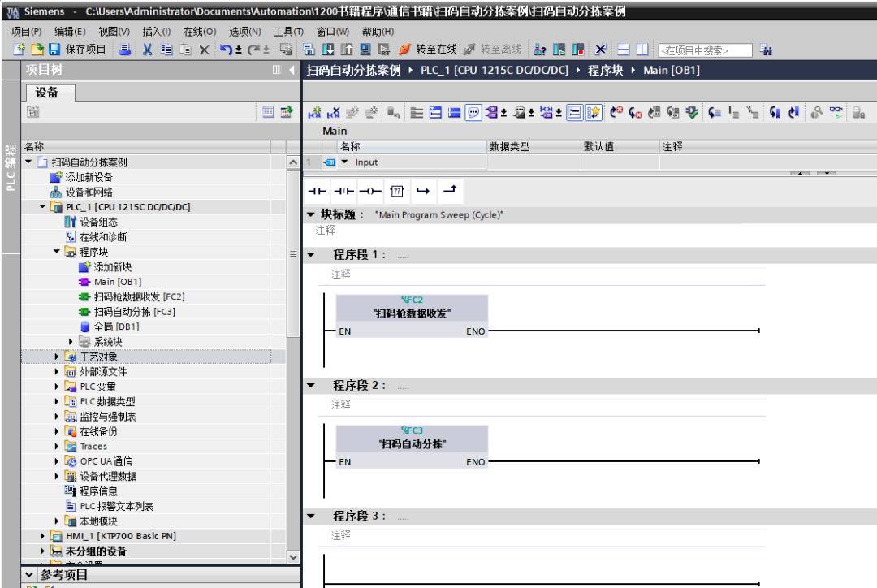This screenshot has height=588, width=877.
Task: Click the cut scissors icon
Action: point(147,50)
